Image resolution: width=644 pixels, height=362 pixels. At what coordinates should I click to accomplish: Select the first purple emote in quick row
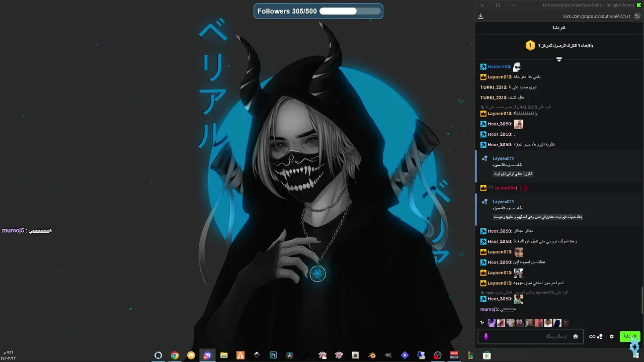coord(492,323)
